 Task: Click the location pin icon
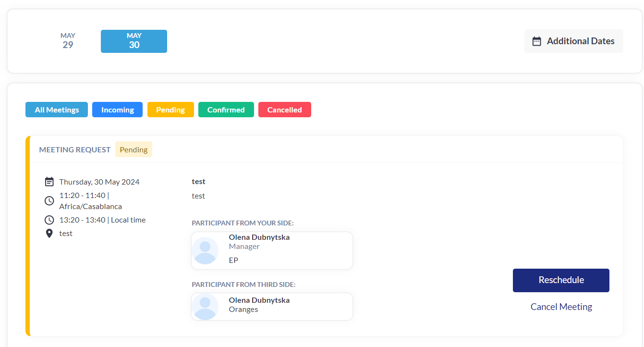49,234
